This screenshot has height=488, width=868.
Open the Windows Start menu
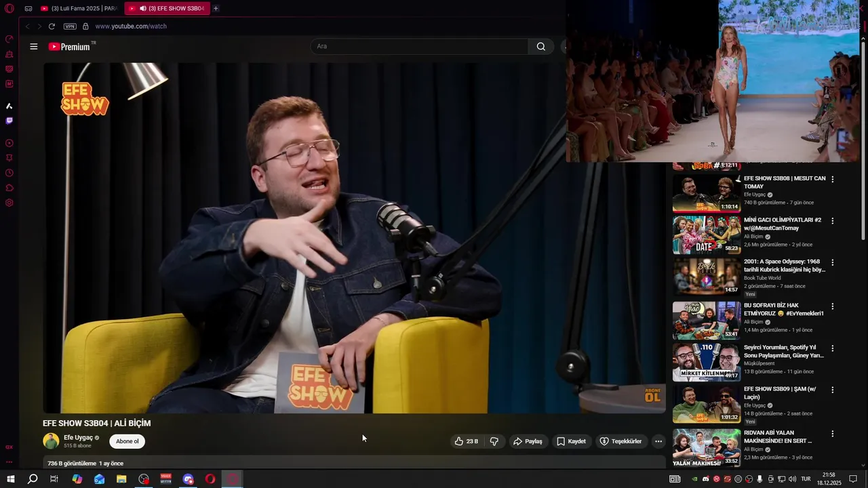point(10,479)
